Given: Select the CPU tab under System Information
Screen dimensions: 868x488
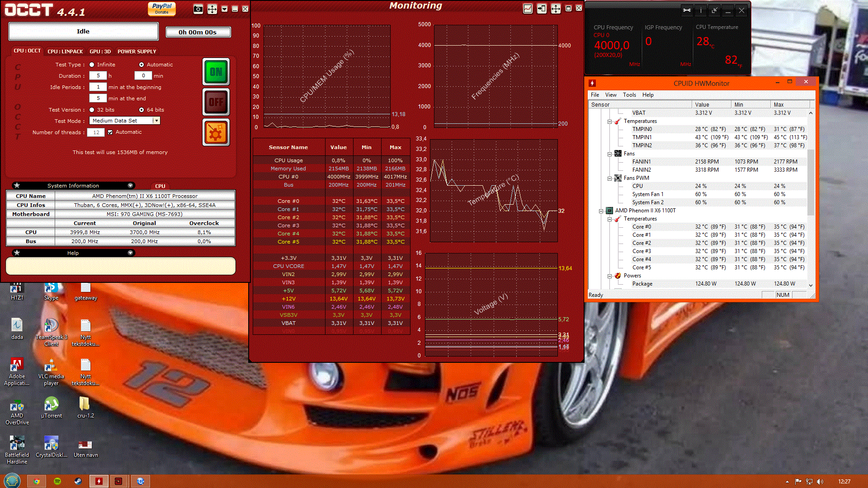Looking at the screenshot, I should 160,186.
